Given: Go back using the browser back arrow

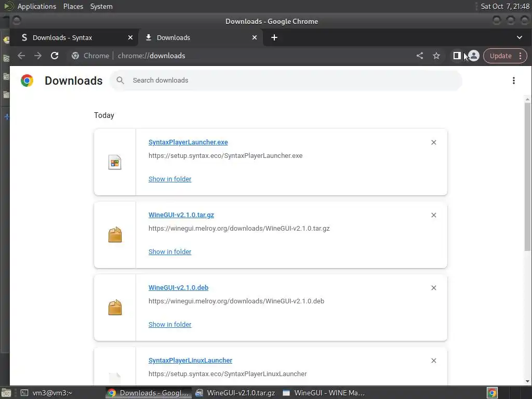Looking at the screenshot, I should click(21, 56).
